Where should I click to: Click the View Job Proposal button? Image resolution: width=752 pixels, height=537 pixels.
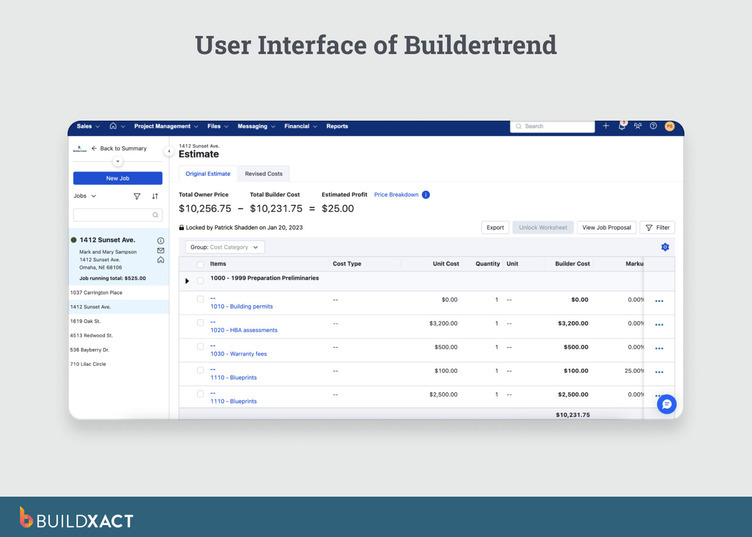tap(607, 228)
